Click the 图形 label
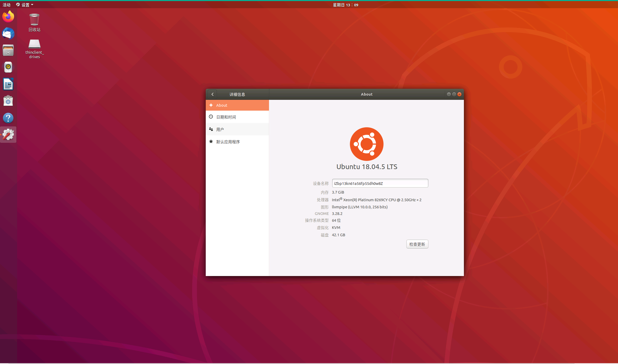 (x=325, y=207)
